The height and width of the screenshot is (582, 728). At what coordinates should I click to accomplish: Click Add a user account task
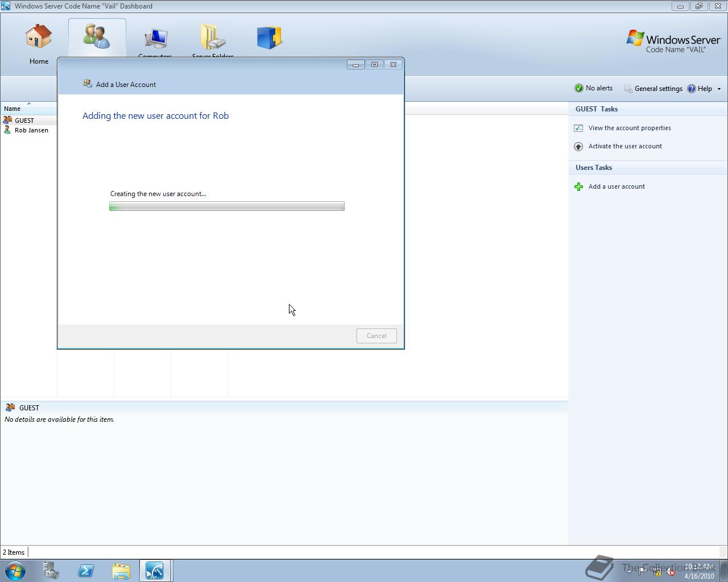(x=617, y=186)
